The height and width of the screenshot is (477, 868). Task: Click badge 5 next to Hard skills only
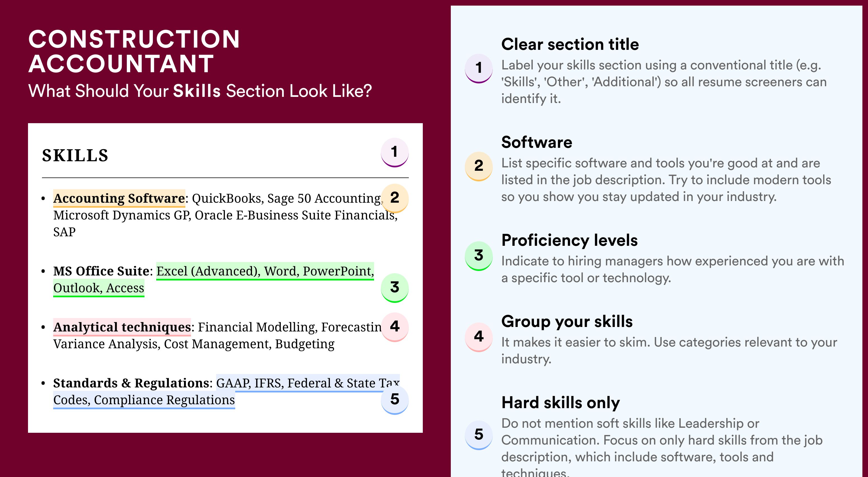tap(479, 435)
